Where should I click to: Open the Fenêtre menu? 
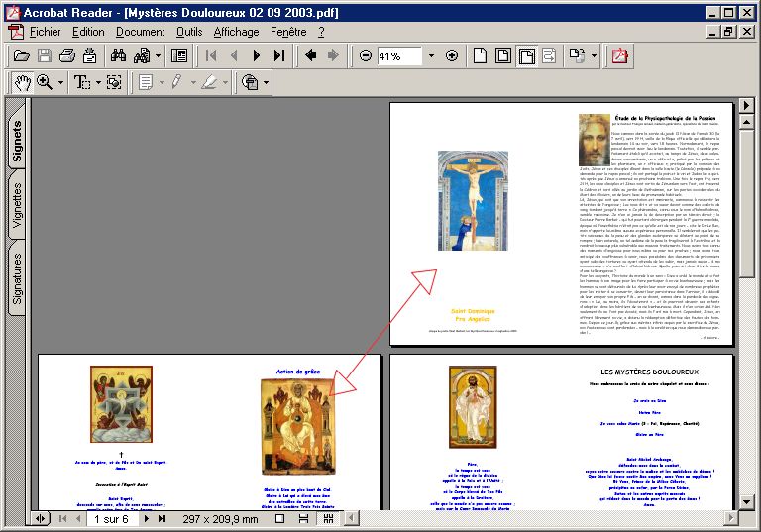pos(288,32)
